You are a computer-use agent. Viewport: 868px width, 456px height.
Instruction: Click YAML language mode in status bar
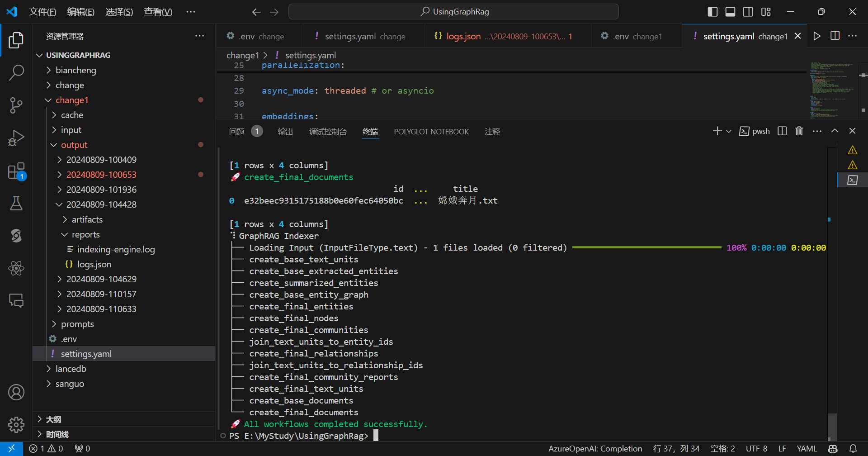(x=807, y=449)
